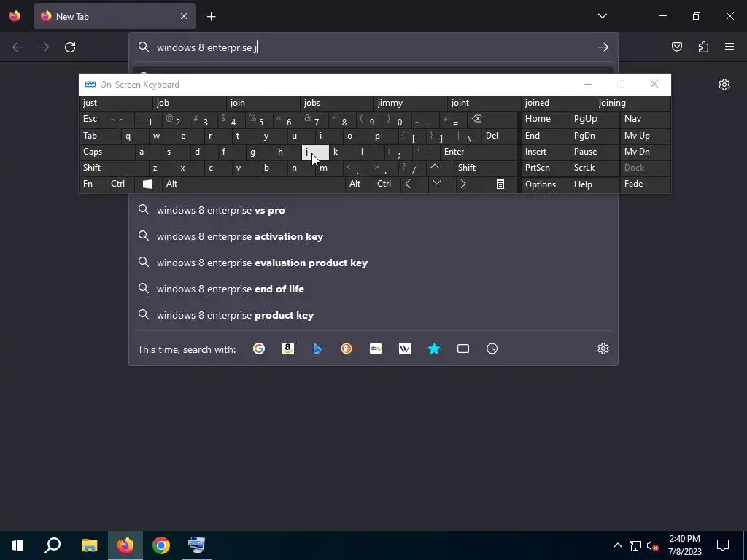Image resolution: width=747 pixels, height=560 pixels.
Task: Choose suggestion 'windows 8 enterprise activation key'
Action: pos(373,236)
